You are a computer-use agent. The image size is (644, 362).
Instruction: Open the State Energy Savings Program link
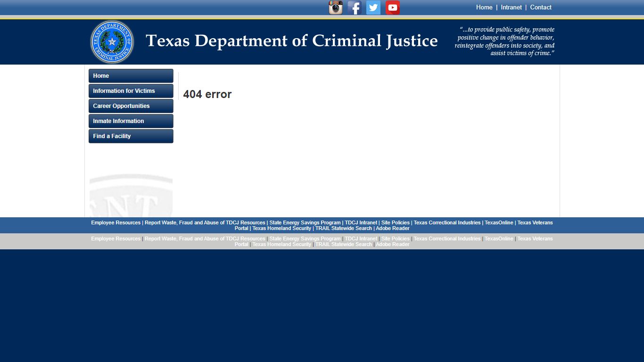click(x=304, y=222)
